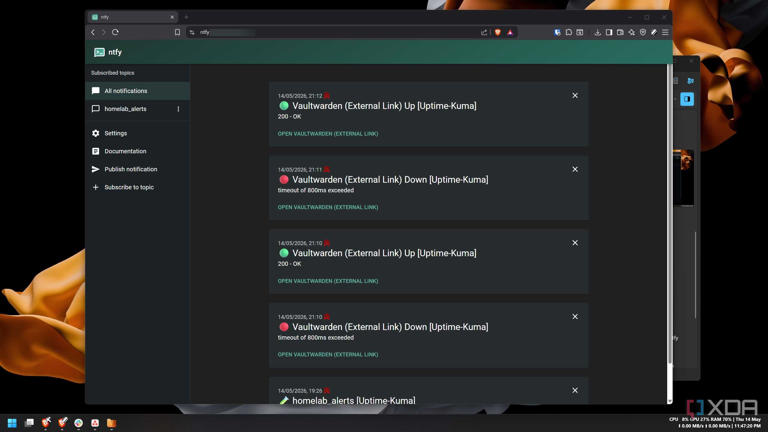This screenshot has width=768, height=432.
Task: Open homelab_alerts three-dot options menu
Action: (178, 109)
